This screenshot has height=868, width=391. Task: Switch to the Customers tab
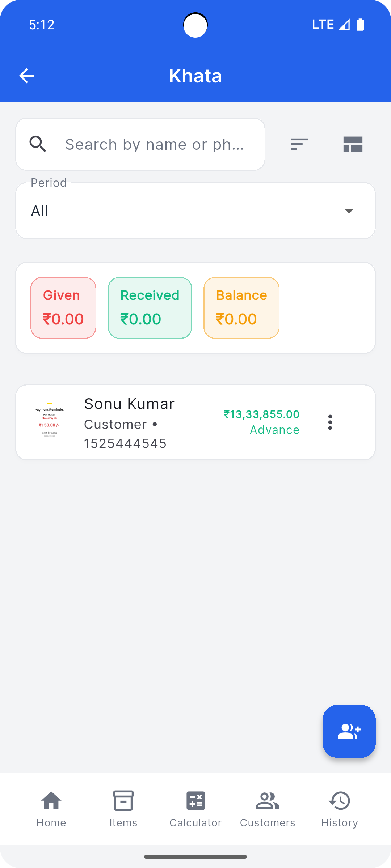pyautogui.click(x=268, y=809)
